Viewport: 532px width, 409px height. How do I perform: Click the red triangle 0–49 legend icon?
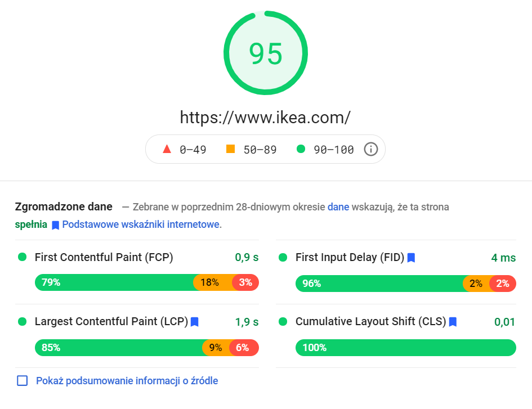167,149
